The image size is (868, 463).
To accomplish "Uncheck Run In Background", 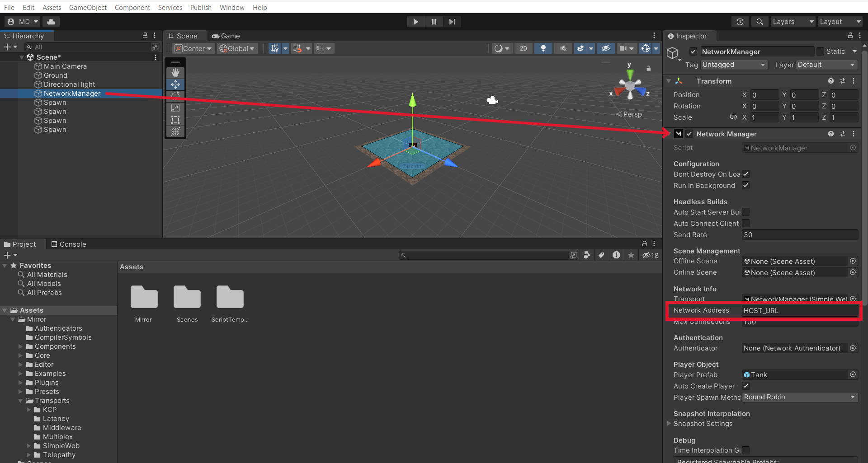I will [746, 185].
